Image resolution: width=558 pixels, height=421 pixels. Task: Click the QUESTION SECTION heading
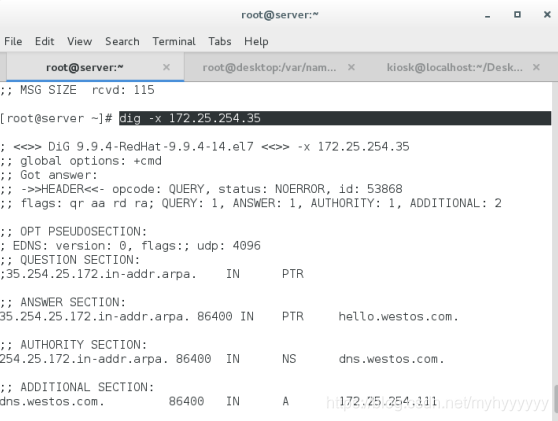tap(70, 260)
